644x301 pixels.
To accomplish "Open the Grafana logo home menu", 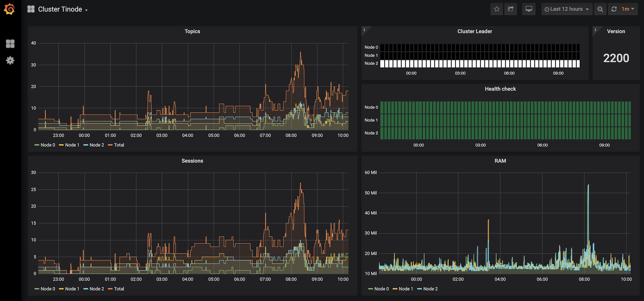I will (x=9, y=9).
